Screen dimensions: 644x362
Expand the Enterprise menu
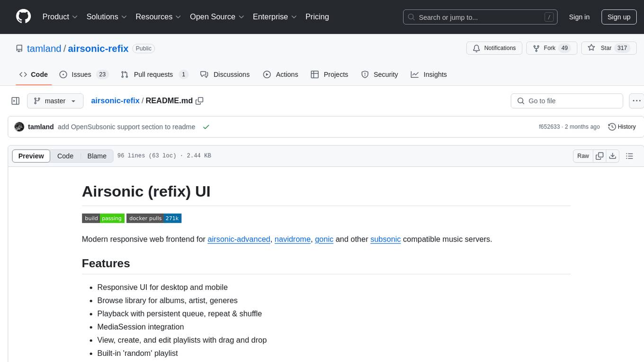click(x=275, y=17)
